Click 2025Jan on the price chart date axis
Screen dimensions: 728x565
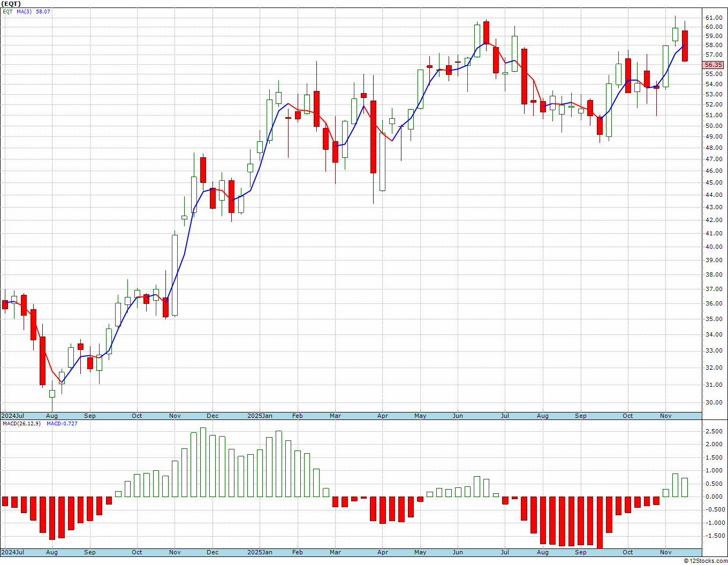point(260,416)
